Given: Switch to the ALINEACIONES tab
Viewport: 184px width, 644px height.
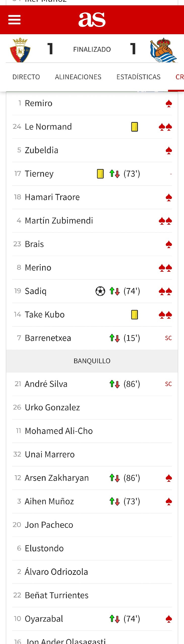Looking at the screenshot, I should click(78, 77).
